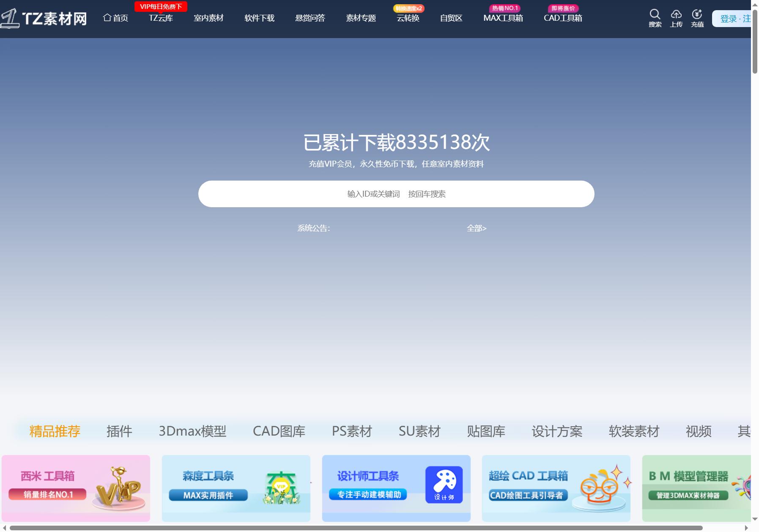Click the 充值VIP会员 subtitle text
This screenshot has width=759, height=532.
click(x=396, y=164)
